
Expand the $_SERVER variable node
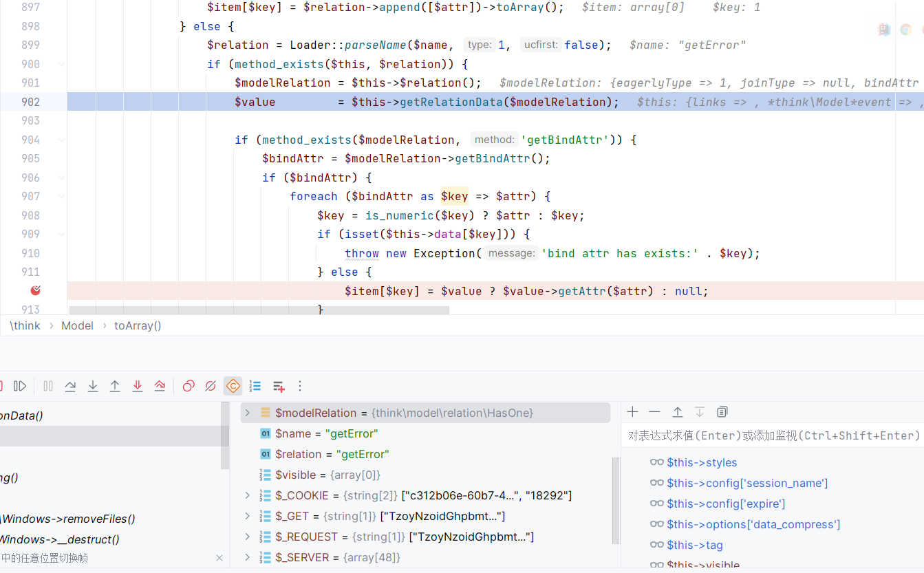point(248,557)
